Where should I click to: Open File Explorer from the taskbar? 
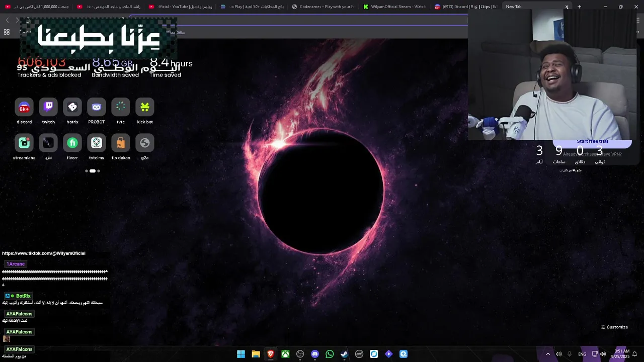pyautogui.click(x=256, y=354)
